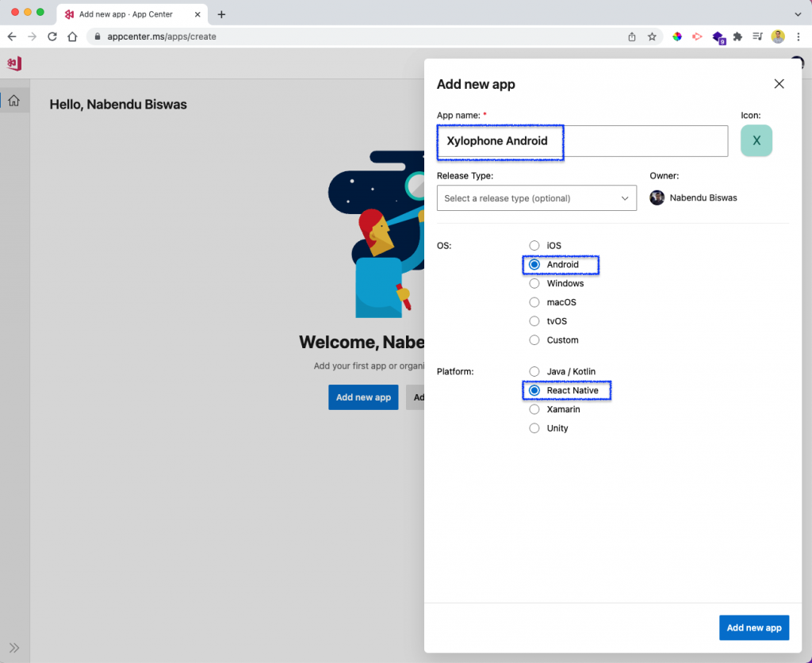Share this page from address bar
Viewport: 812px width, 663px height.
[x=632, y=36]
